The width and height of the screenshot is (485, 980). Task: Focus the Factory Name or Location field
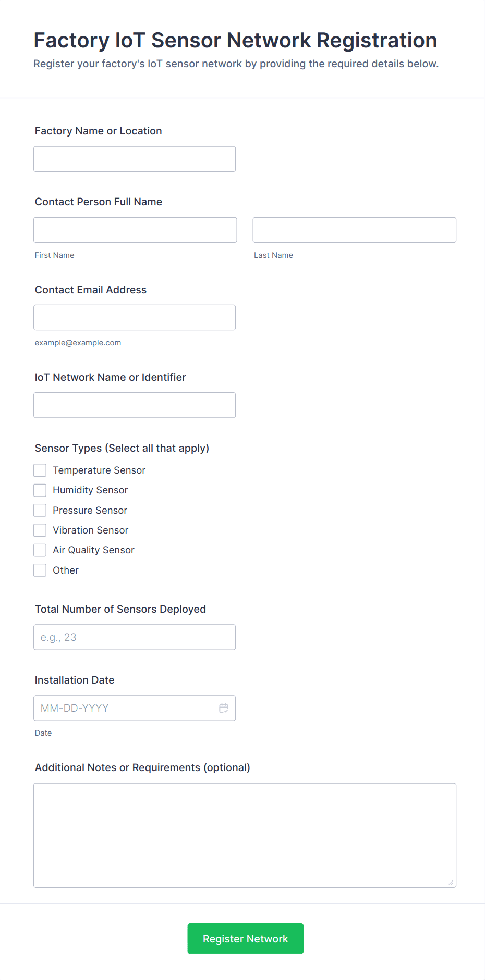(x=135, y=159)
